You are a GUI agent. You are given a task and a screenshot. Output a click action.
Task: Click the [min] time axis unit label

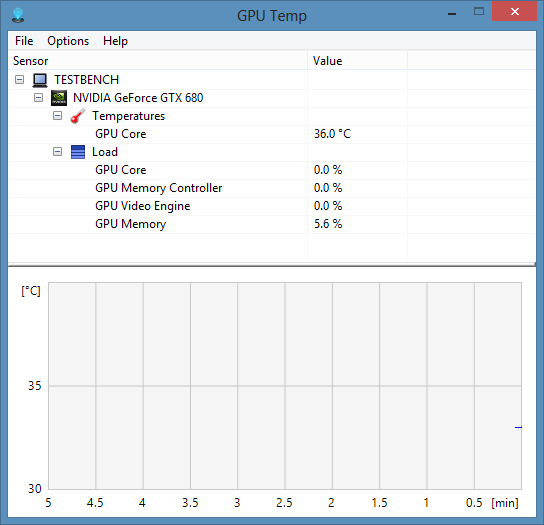click(x=505, y=502)
